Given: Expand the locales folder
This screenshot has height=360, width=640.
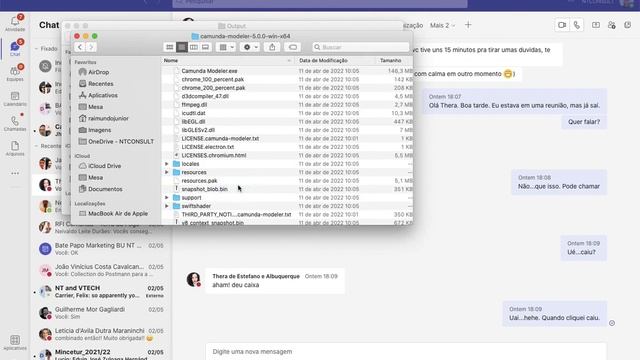Looking at the screenshot, I should tap(167, 164).
